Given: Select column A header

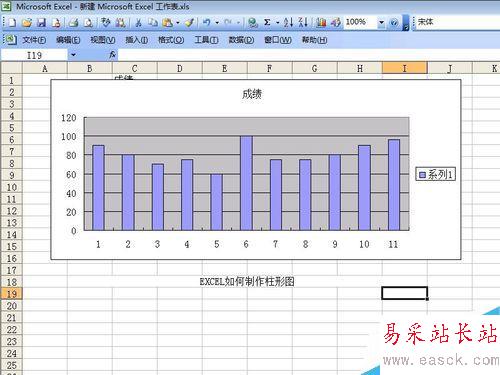Looking at the screenshot, I should (45, 68).
